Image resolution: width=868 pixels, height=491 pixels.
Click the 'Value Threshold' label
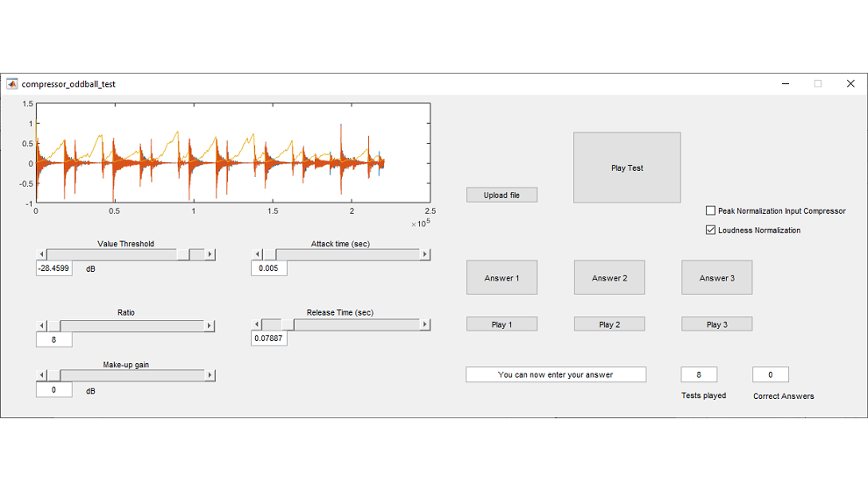point(125,244)
